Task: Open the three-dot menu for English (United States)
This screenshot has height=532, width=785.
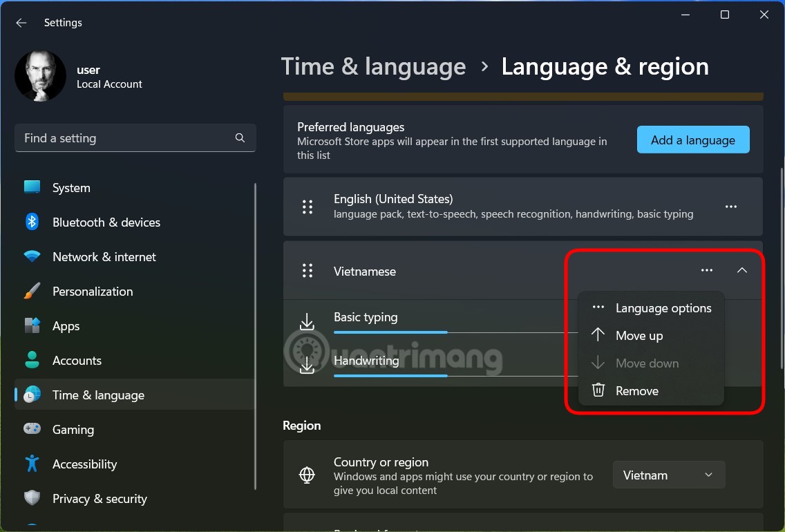Action: point(731,207)
